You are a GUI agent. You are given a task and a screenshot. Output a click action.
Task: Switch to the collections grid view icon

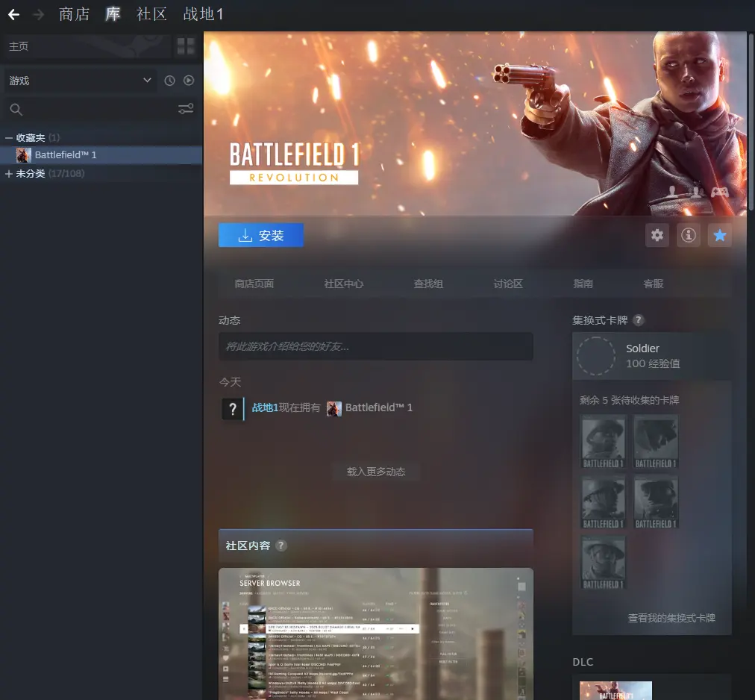click(186, 46)
